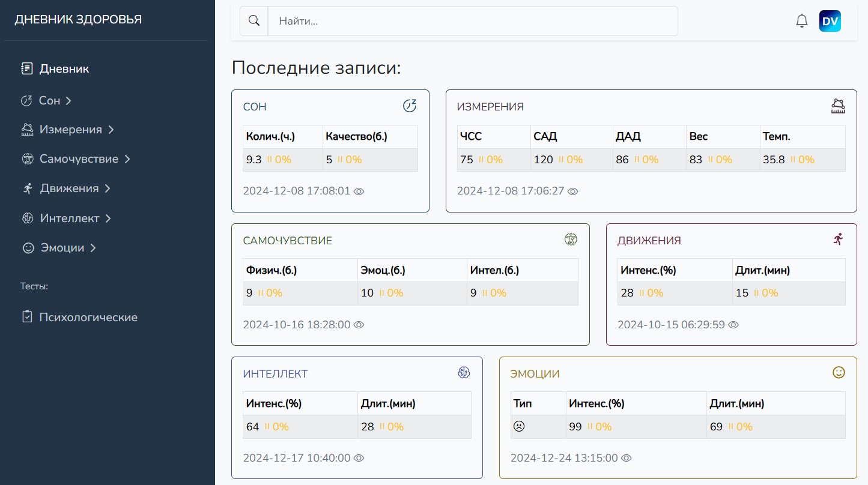
Task: Expand the Интеллект sidebar section
Action: [x=109, y=218]
